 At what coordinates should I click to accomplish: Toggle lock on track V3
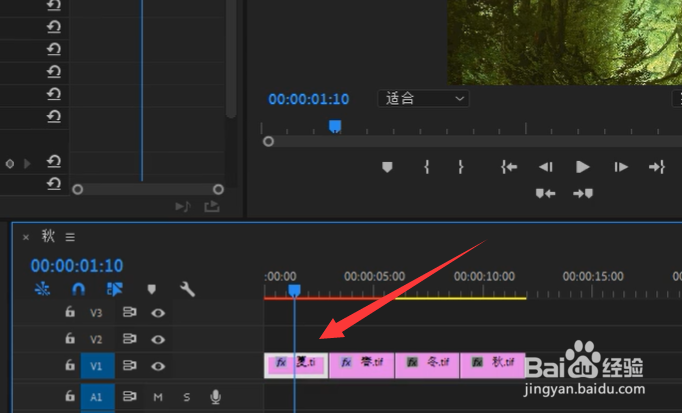(70, 312)
